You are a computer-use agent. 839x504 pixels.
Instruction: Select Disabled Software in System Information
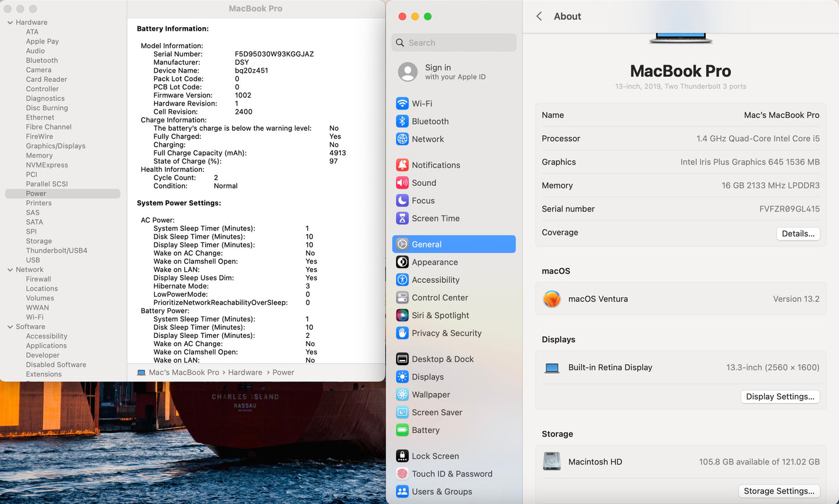tap(56, 365)
